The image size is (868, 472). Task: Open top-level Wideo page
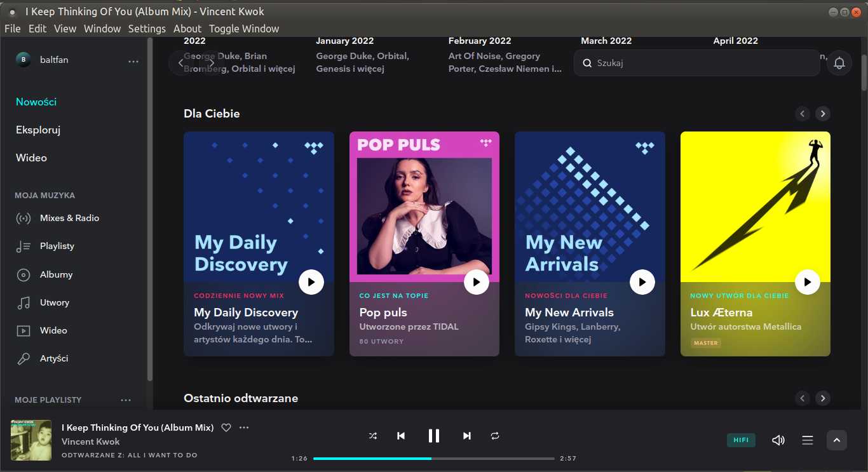[x=31, y=158]
